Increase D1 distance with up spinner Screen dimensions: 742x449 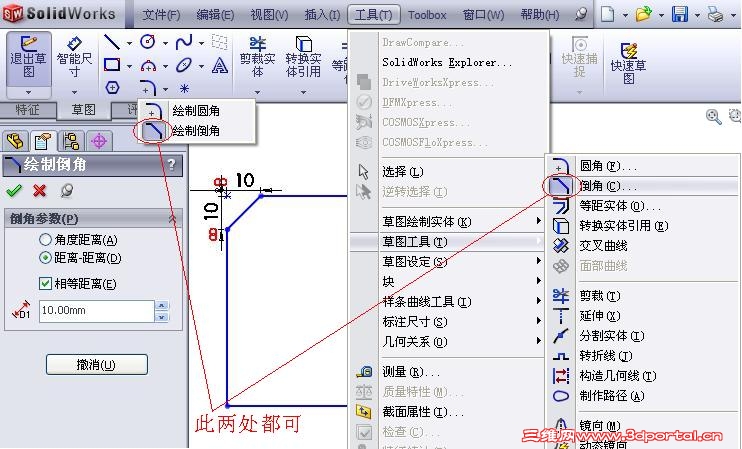[x=161, y=305]
